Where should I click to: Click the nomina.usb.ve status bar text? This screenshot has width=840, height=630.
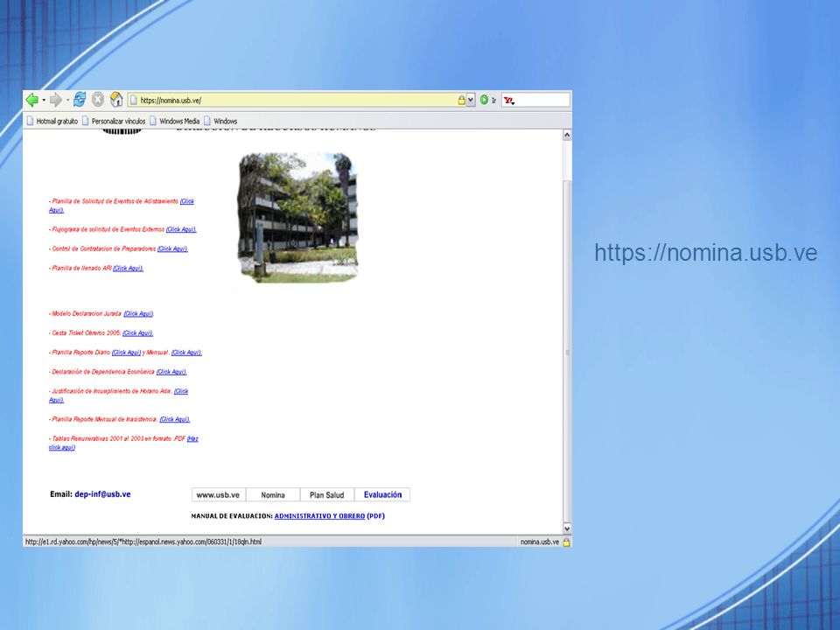(x=540, y=542)
